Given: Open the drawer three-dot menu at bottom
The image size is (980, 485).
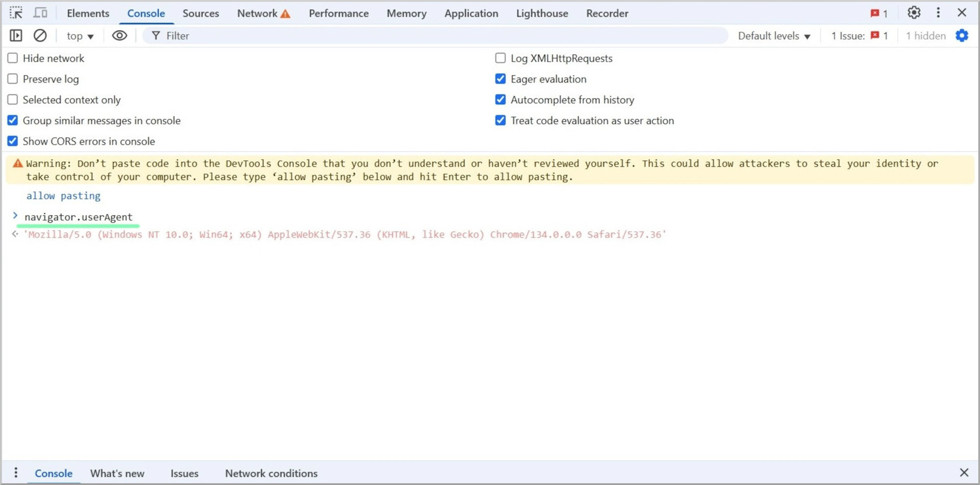Looking at the screenshot, I should [16, 472].
